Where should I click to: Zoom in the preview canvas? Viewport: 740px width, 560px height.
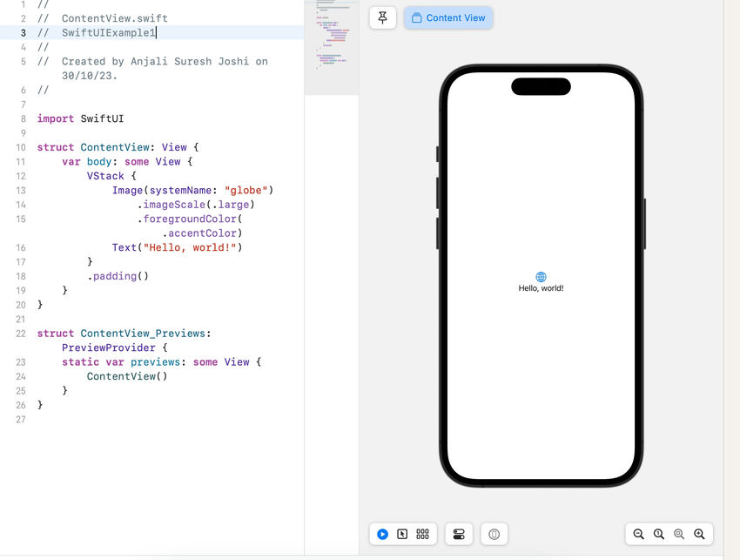[x=699, y=534]
